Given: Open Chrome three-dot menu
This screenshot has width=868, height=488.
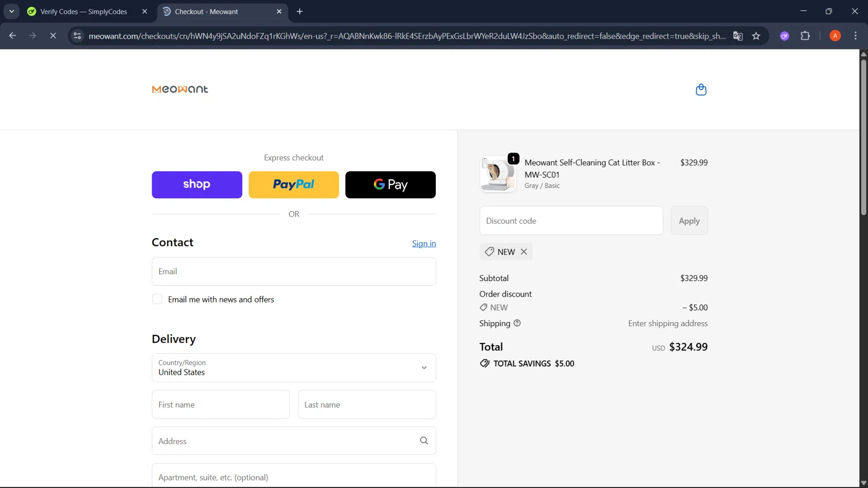Looking at the screenshot, I should (x=855, y=36).
